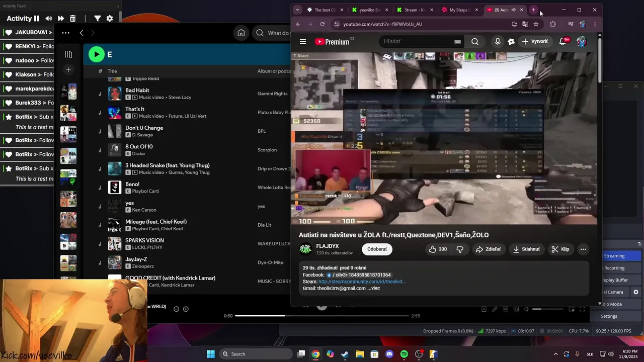
Task: Show hidden tray icons chevron
Action: 555,354
